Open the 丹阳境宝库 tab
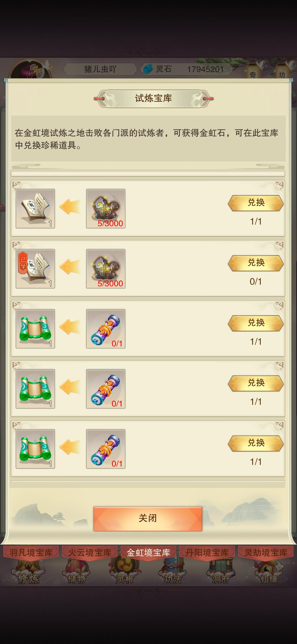This screenshot has width=297, height=644. [207, 552]
